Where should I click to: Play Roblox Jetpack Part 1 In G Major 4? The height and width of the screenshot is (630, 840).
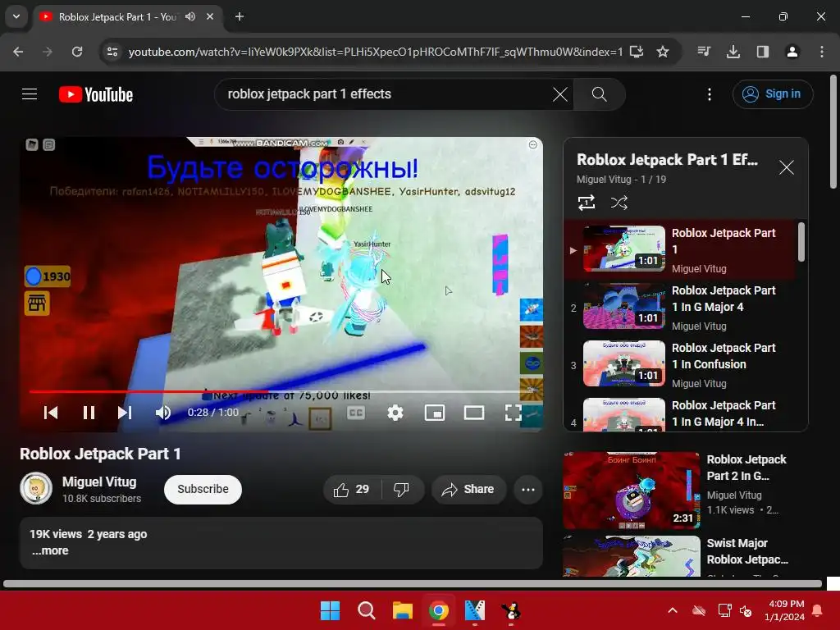click(680, 308)
